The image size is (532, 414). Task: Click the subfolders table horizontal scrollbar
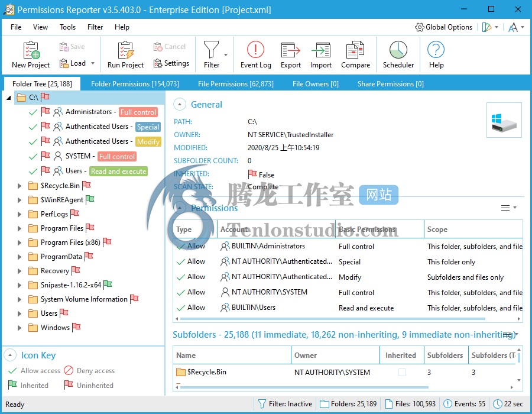pyautogui.click(x=304, y=387)
